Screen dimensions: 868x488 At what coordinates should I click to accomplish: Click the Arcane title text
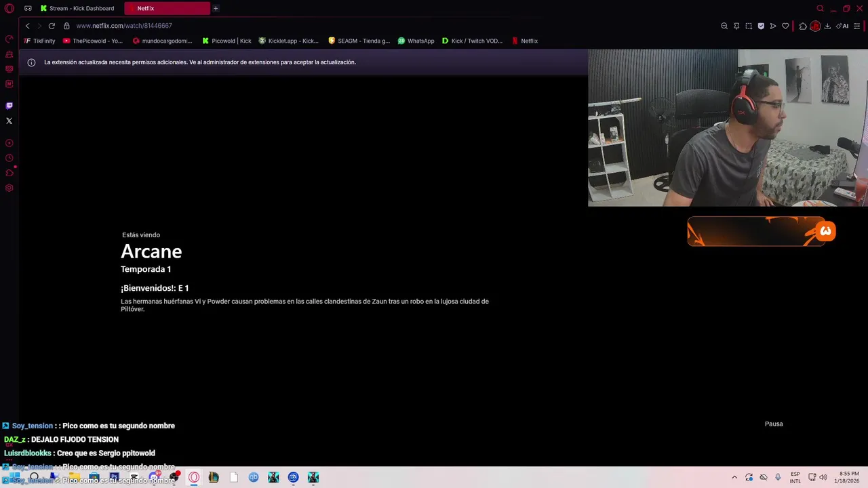coord(151,251)
